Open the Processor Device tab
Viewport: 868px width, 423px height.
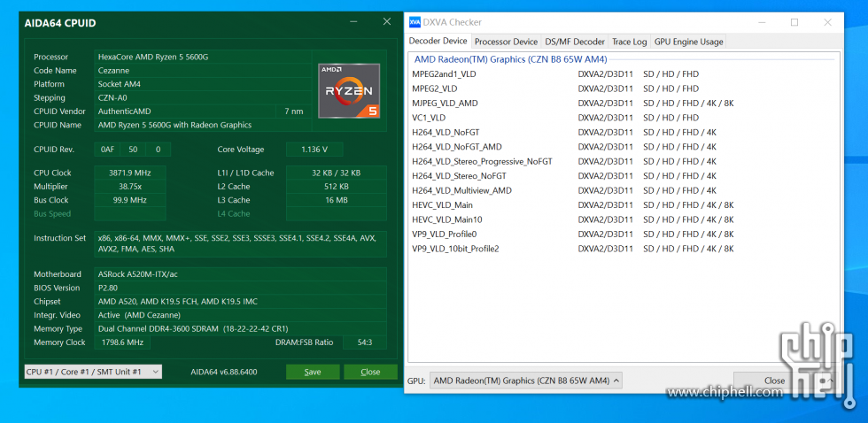(506, 42)
